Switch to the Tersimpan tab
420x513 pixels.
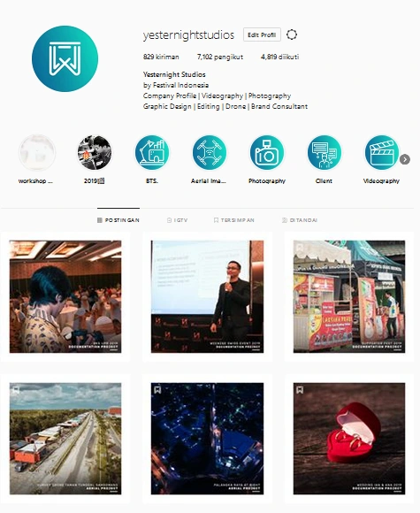tap(234, 220)
